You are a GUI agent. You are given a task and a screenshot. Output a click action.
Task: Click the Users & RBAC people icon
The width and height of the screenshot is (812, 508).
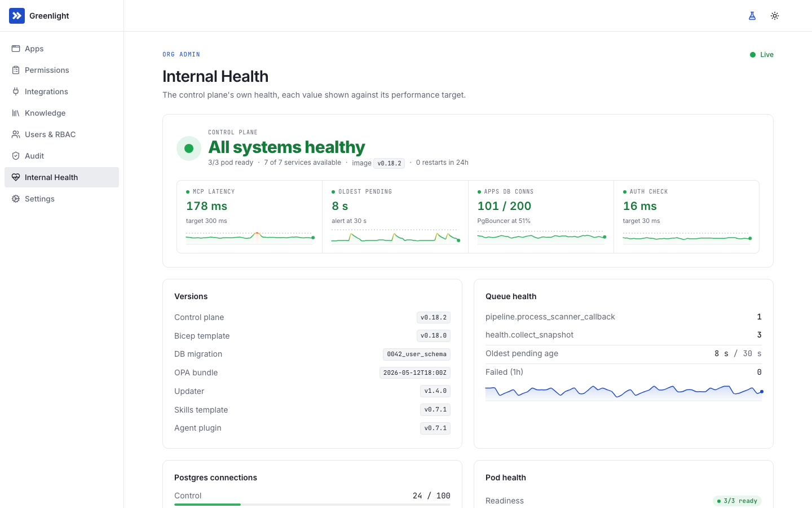click(x=16, y=134)
